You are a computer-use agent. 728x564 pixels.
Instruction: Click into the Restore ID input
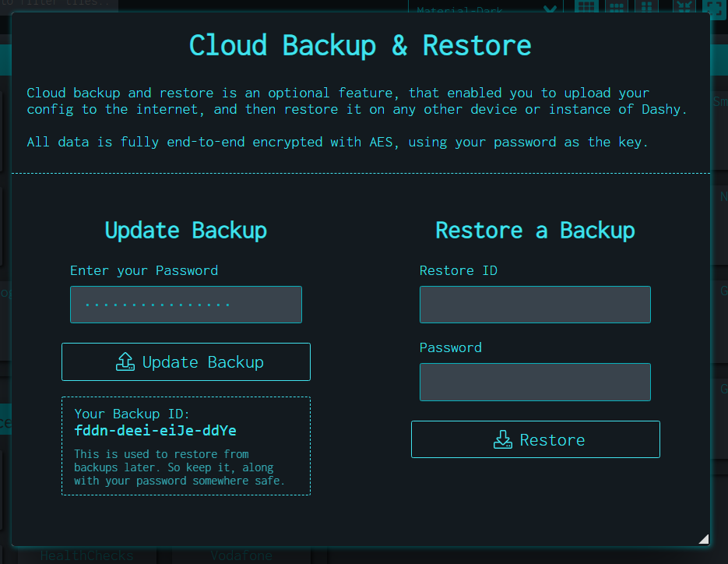pos(535,305)
